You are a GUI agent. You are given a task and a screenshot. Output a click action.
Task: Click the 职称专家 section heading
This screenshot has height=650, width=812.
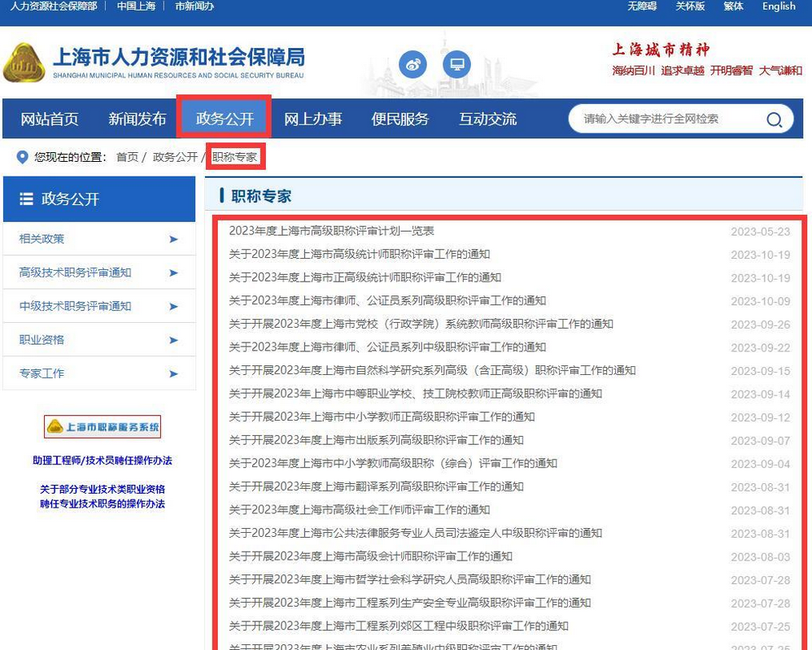click(261, 196)
